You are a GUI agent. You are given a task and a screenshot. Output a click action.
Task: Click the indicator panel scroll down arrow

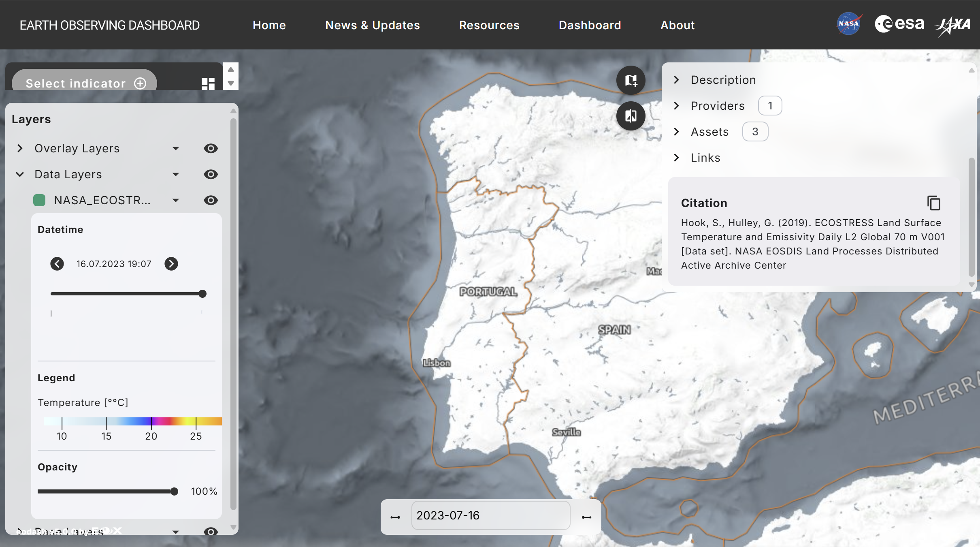231,83
